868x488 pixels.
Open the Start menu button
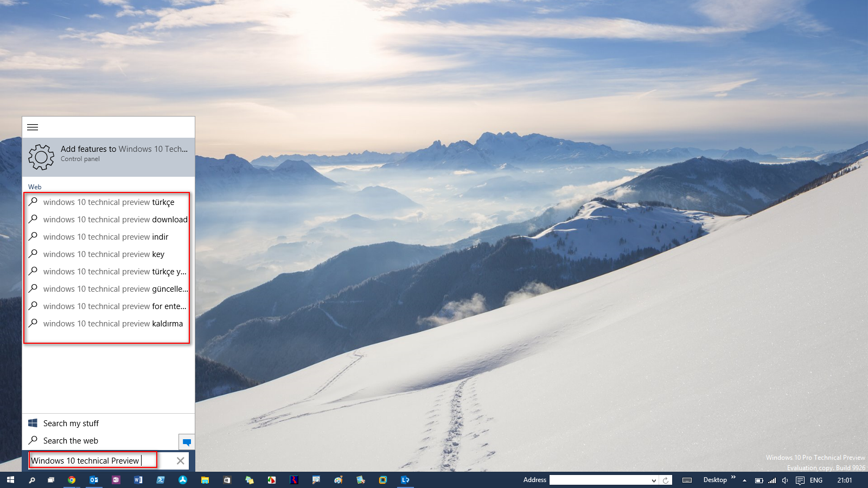click(x=10, y=480)
